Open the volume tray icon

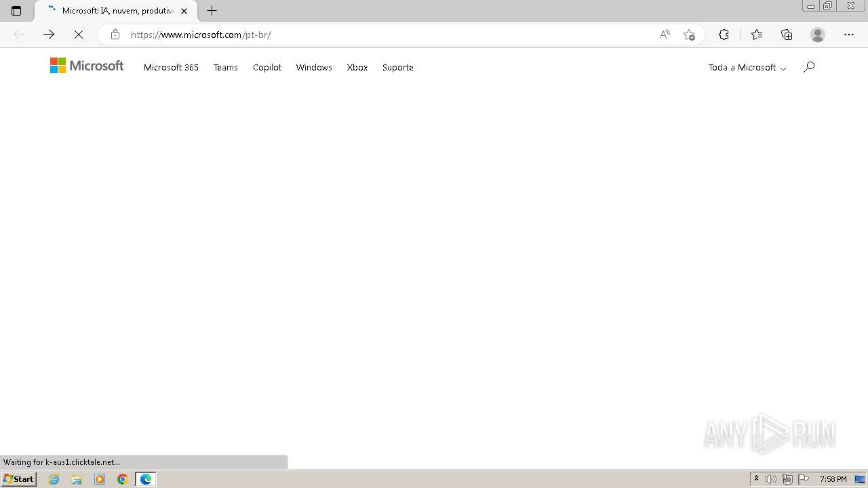click(x=771, y=479)
